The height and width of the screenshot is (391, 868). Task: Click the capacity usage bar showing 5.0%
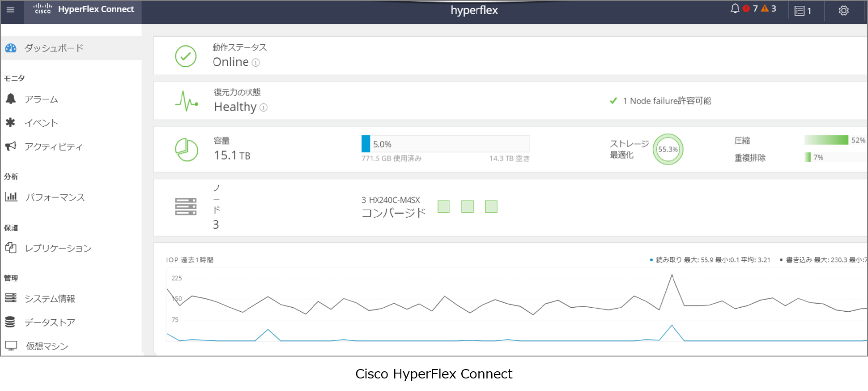[446, 144]
